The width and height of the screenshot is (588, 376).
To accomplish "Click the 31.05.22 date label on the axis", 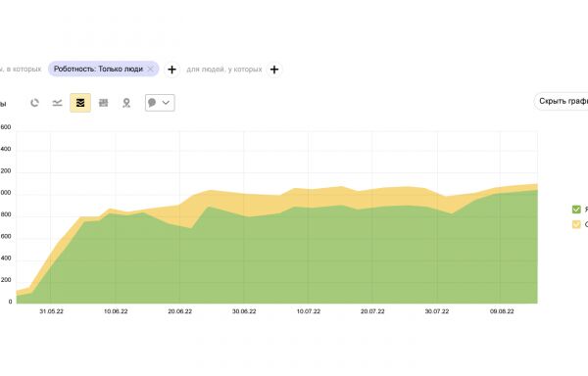I will point(51,311).
